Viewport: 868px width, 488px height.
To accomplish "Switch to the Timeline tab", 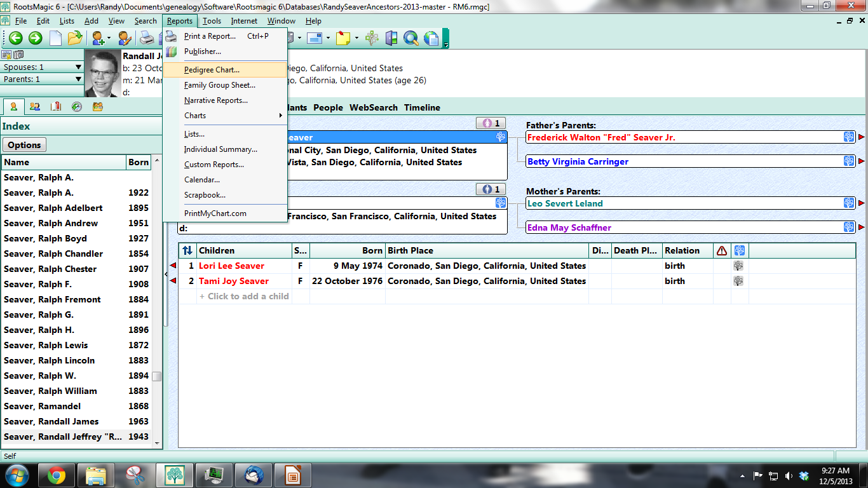I will click(422, 107).
